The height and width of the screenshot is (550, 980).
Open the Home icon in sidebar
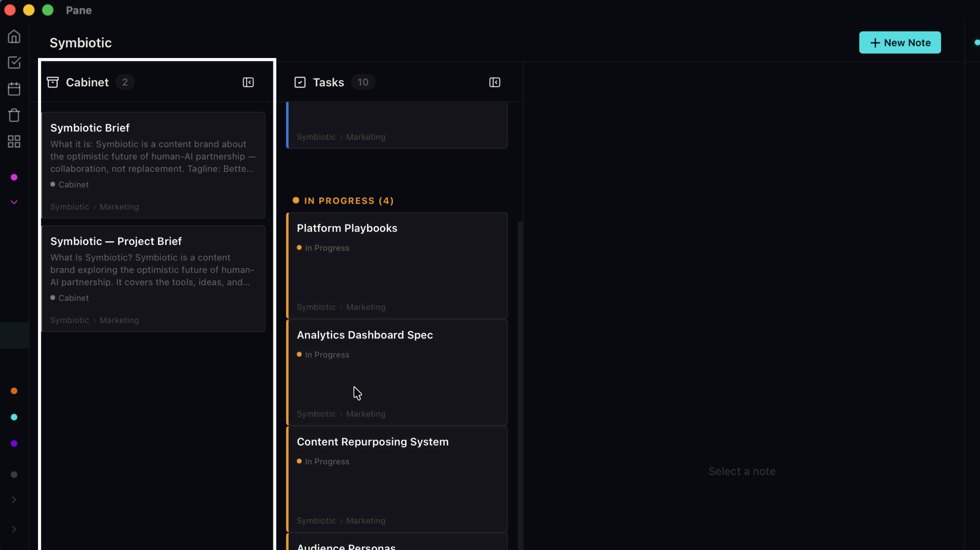[x=14, y=36]
